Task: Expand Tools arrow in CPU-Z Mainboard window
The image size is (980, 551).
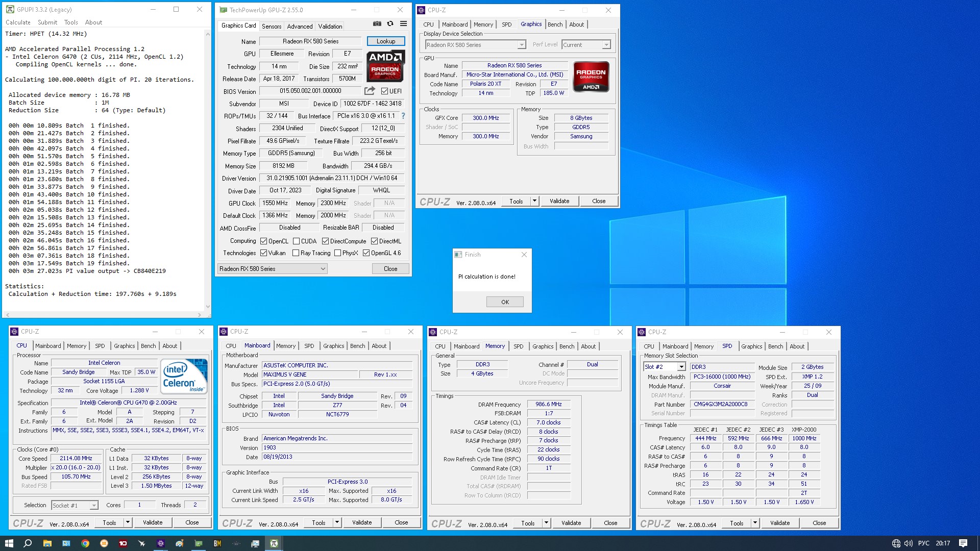Action: [x=337, y=522]
